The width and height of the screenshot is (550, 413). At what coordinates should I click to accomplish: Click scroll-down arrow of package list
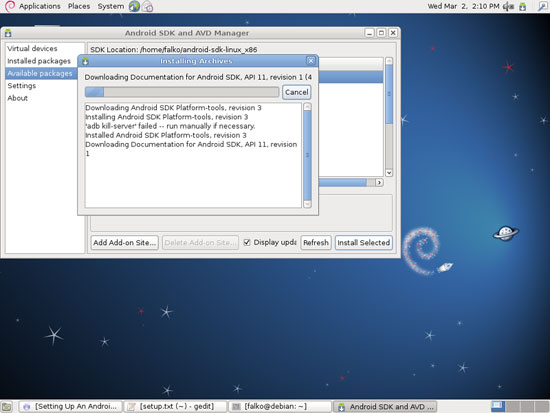pos(389,173)
